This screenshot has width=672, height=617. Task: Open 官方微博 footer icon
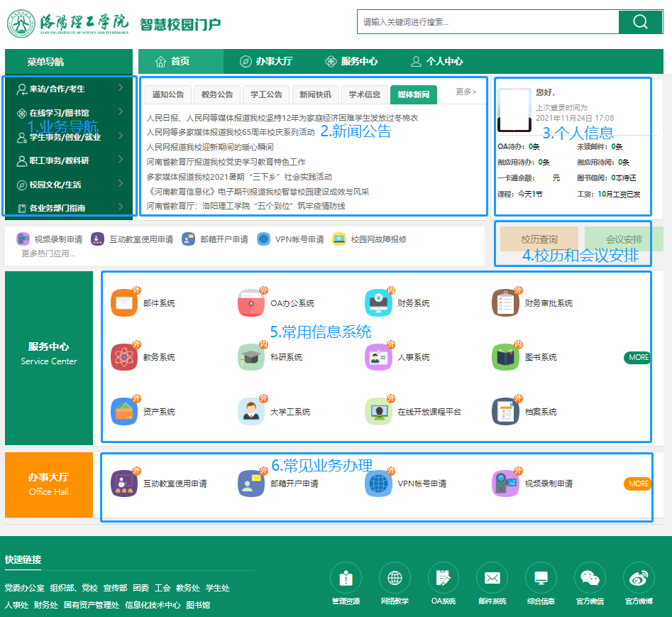pos(638,579)
